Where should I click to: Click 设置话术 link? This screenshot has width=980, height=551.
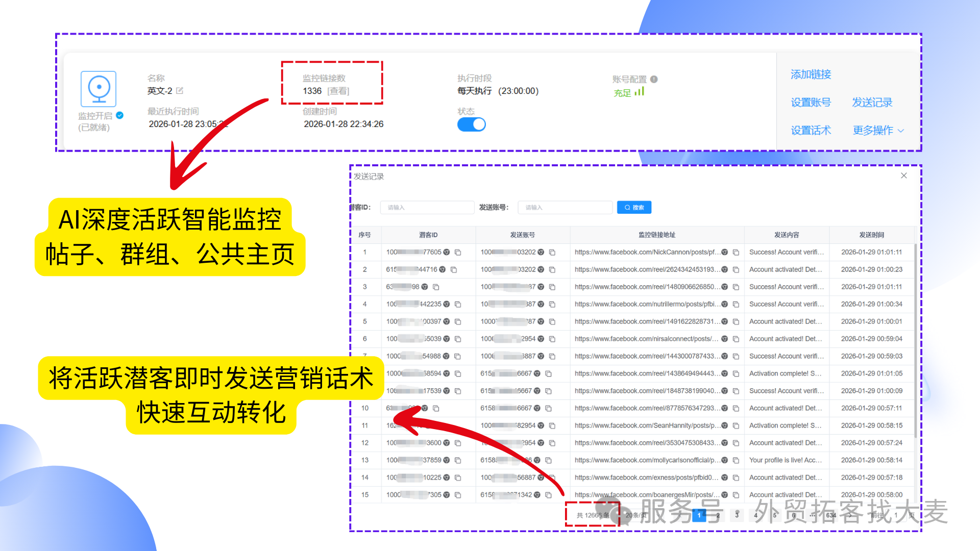pyautogui.click(x=811, y=131)
